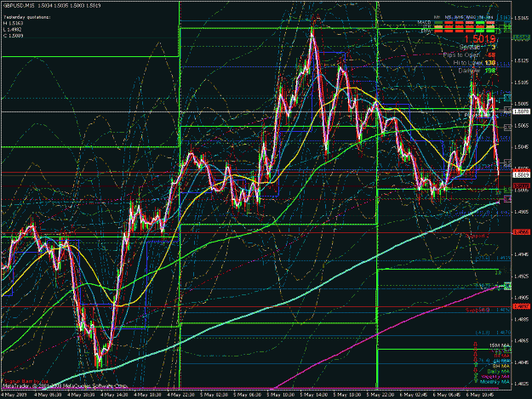Select the 'Hi to Low' label
The width and height of the screenshot is (532, 399).
coord(466,63)
